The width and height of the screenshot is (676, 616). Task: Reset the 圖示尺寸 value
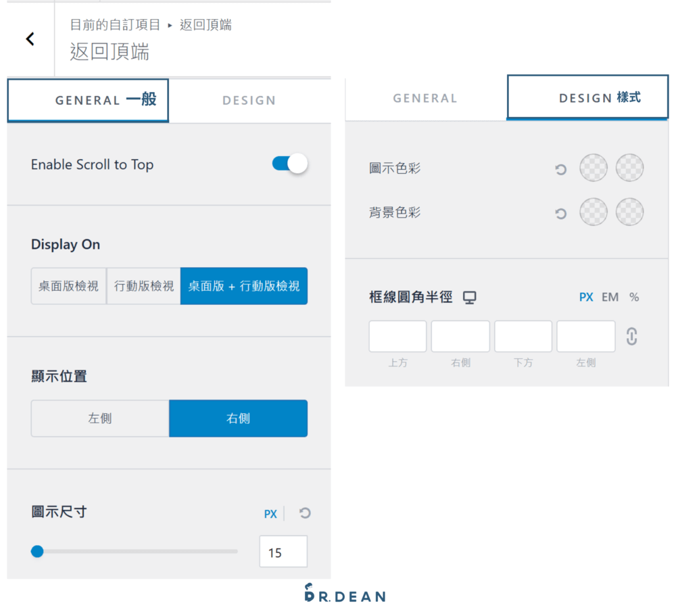pos(304,513)
